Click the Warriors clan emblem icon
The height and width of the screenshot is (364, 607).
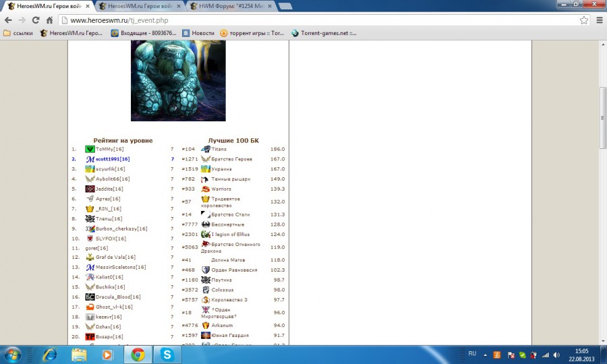point(206,189)
